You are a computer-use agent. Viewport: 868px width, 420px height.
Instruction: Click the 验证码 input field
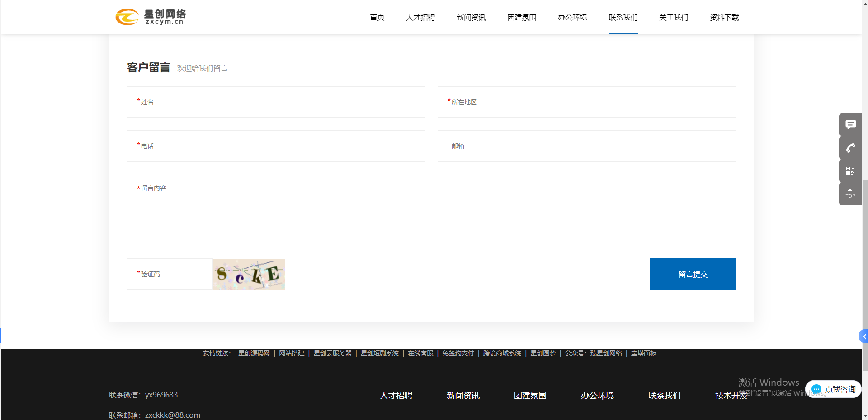170,274
